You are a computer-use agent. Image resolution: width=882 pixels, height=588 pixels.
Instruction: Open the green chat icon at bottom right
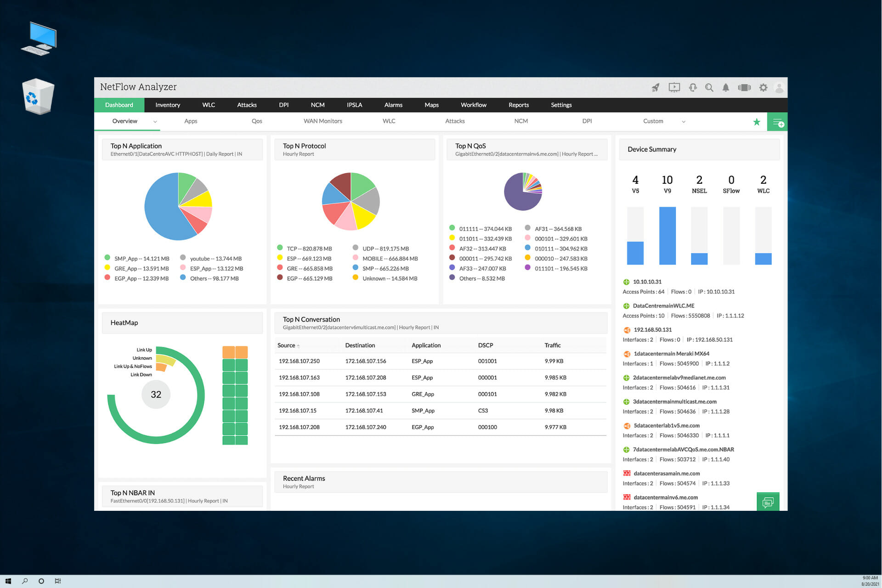click(768, 502)
